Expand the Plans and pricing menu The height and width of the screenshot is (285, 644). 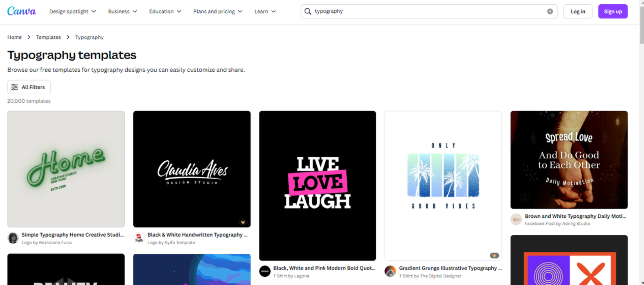[x=218, y=11]
